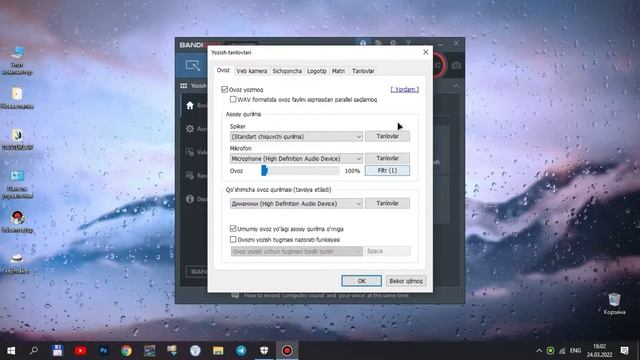The image size is (640, 360).
Task: Open the About info icon in Bandicam sidebar
Action: [190, 199]
